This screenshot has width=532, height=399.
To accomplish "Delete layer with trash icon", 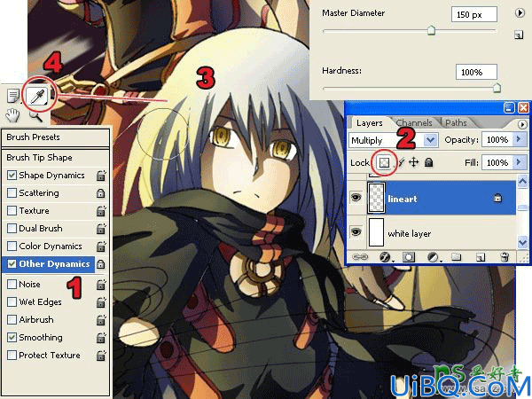I will 505,257.
